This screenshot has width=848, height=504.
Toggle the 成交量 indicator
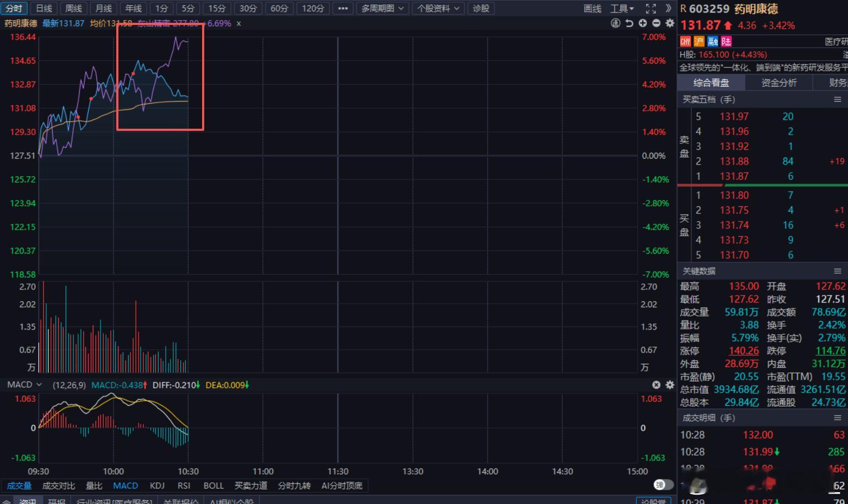coord(19,486)
